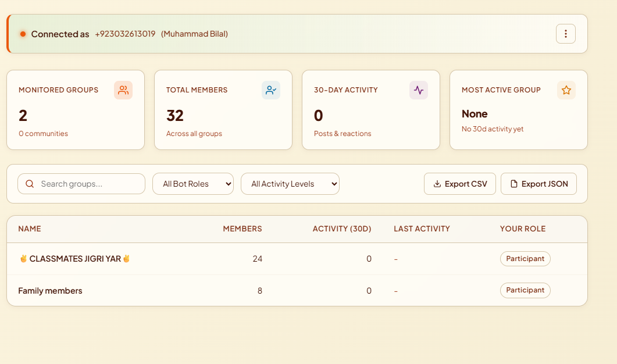Image resolution: width=617 pixels, height=364 pixels.
Task: Click activity count 0 for CLASSMATES JIGRI YAR
Action: point(369,259)
